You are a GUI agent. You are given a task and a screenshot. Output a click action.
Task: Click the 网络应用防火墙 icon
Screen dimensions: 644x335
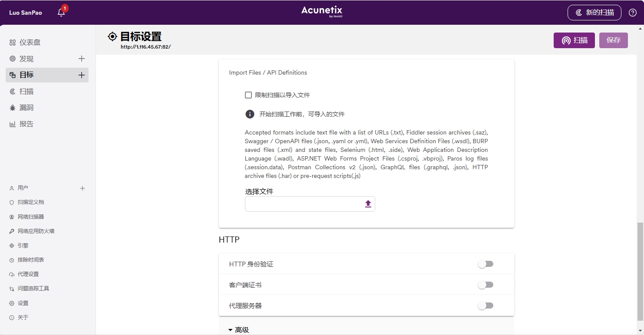[x=12, y=231]
